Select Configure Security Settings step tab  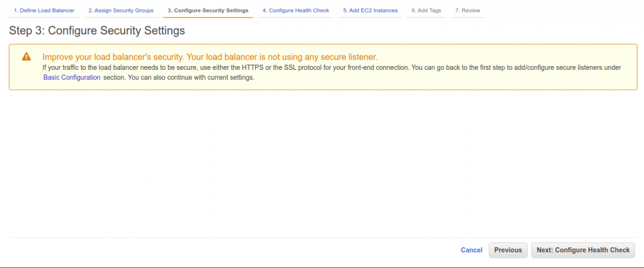click(x=208, y=11)
